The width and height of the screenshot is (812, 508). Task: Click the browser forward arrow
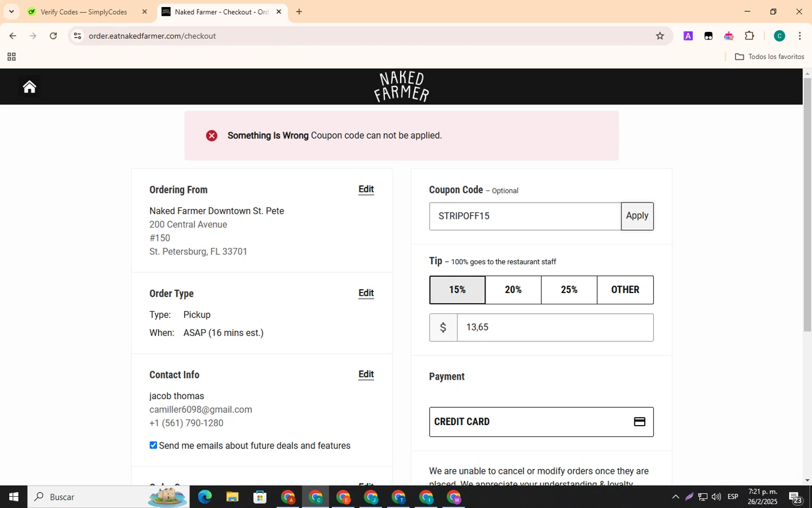click(x=33, y=36)
